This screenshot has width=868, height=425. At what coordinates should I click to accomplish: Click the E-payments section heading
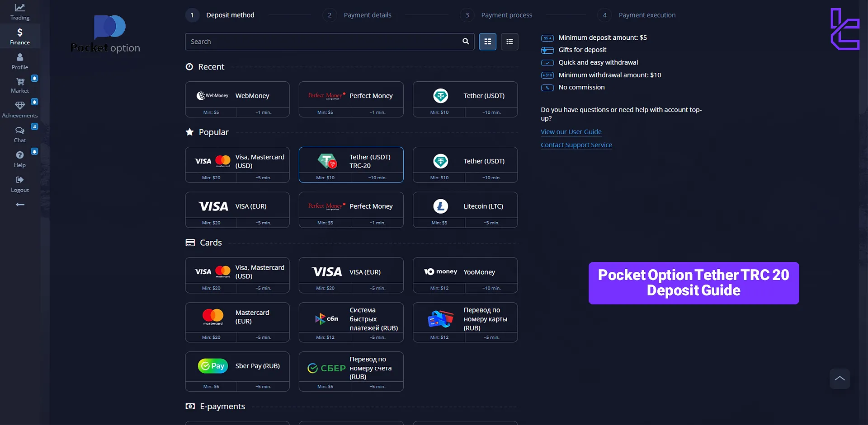coord(222,406)
